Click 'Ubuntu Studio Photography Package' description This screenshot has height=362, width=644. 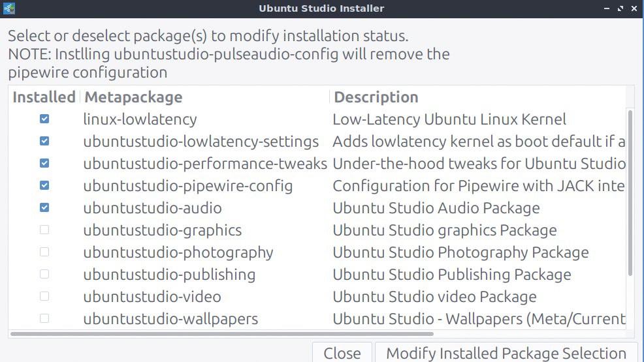[461, 252]
